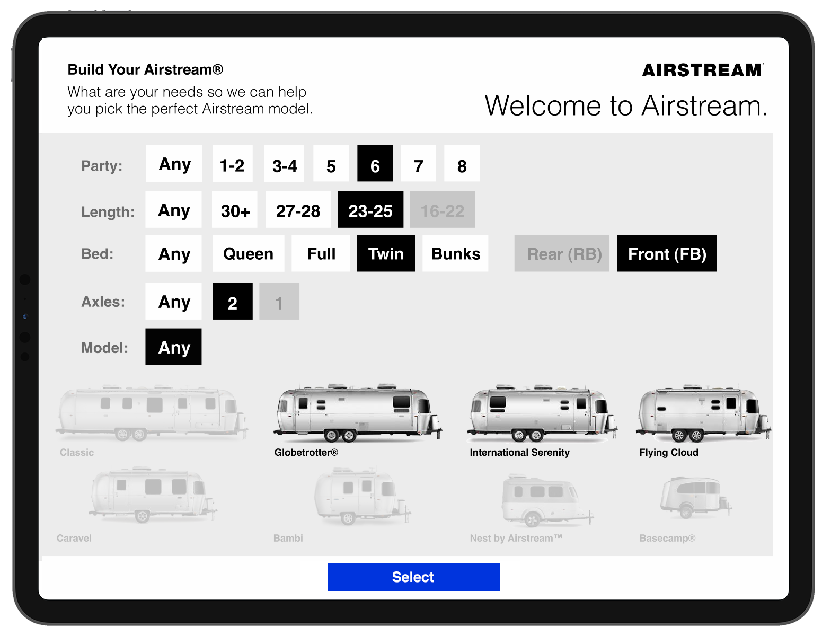This screenshot has height=644, width=831.
Task: Select Rear (RB) bed position
Action: (x=562, y=253)
